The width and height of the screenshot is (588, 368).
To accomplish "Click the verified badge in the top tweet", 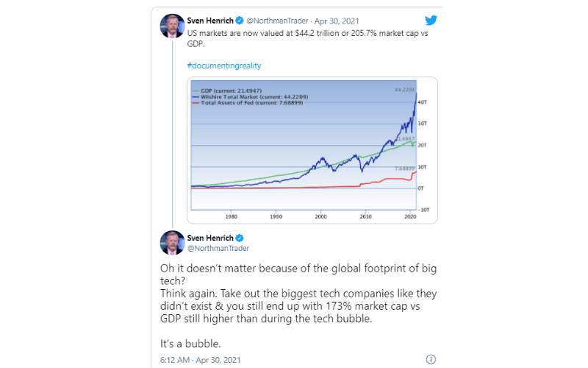I will (x=240, y=21).
